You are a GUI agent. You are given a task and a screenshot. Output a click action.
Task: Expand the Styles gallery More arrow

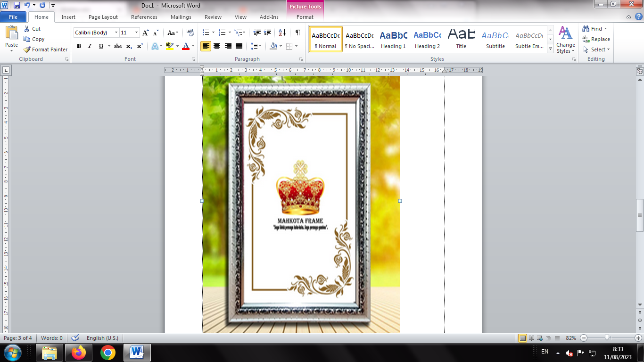click(550, 49)
